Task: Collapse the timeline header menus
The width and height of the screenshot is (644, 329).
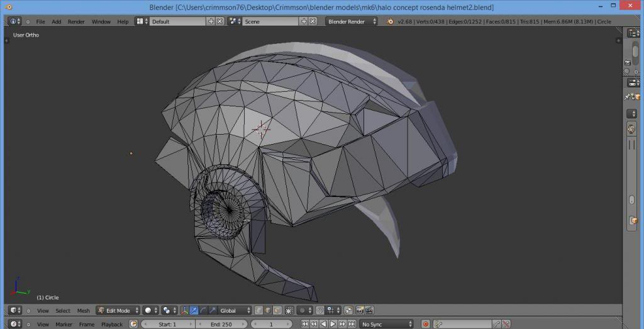Action: coord(28,324)
